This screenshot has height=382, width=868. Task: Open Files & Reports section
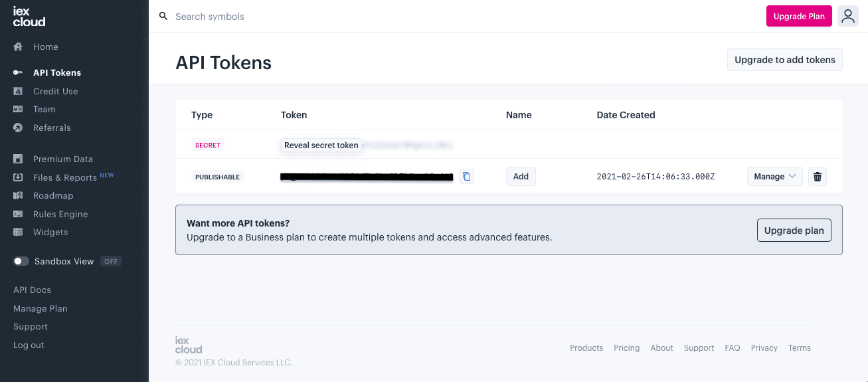pos(65,177)
